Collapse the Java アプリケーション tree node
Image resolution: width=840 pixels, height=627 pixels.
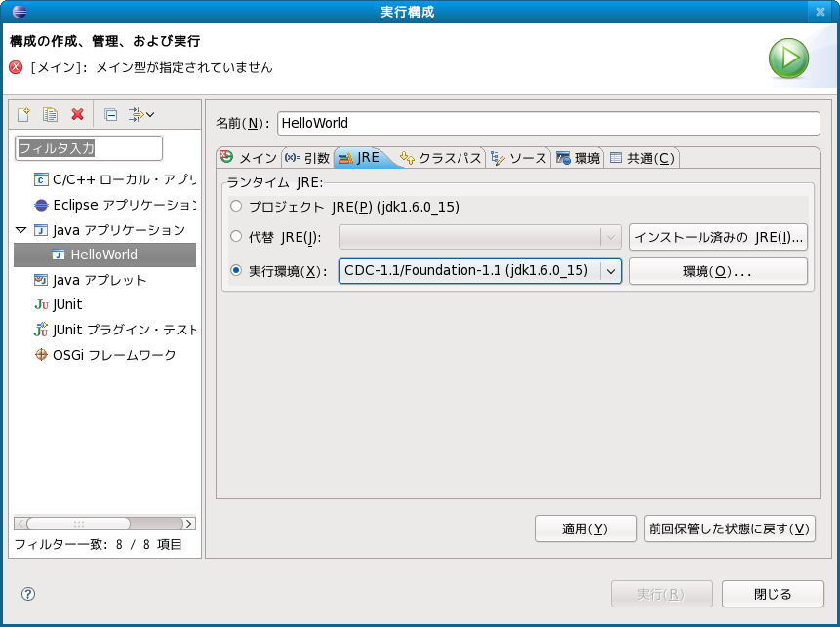[x=21, y=230]
